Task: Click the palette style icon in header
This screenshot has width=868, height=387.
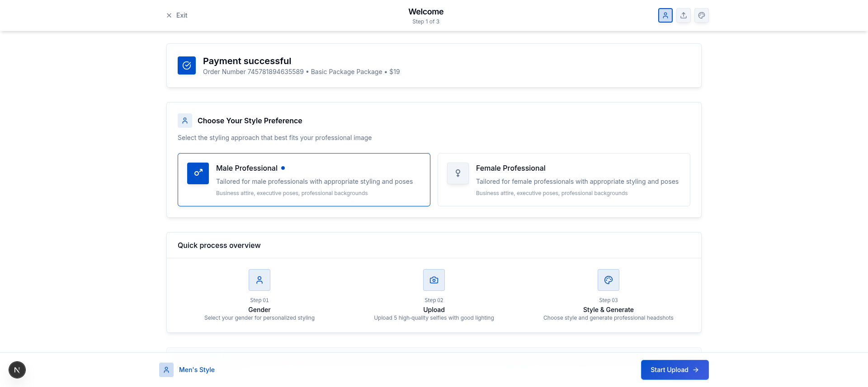Action: click(x=701, y=15)
